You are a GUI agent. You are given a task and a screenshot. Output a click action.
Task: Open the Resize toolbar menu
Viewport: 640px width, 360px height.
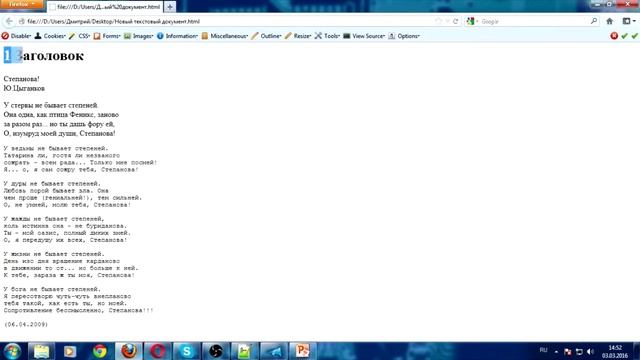tap(298, 36)
